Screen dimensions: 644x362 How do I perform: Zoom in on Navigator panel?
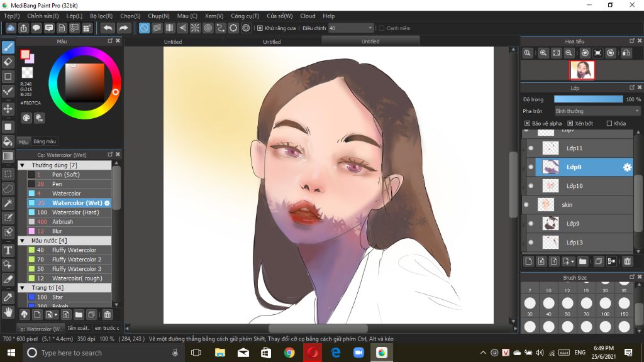(x=543, y=53)
